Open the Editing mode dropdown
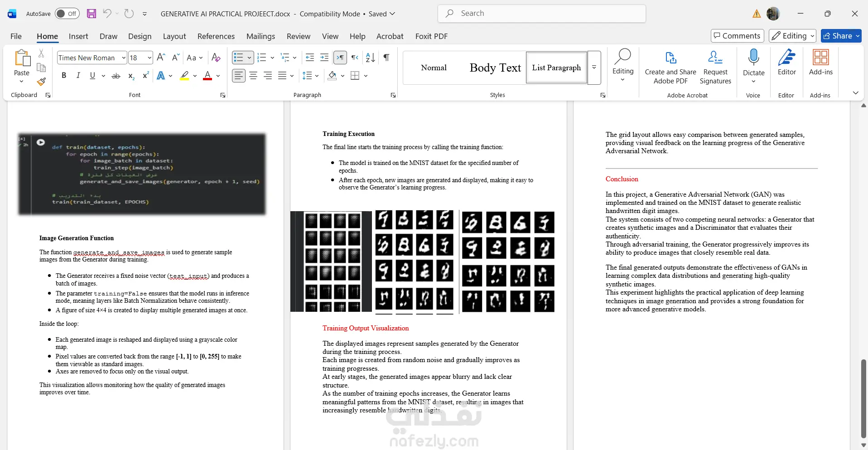The height and width of the screenshot is (450, 868). [x=792, y=36]
